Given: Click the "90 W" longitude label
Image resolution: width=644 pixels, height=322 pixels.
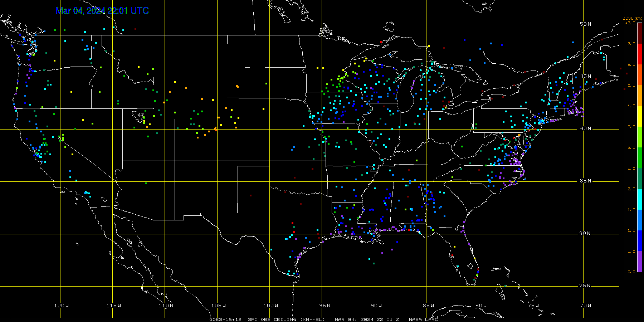Looking at the screenshot, I should [x=376, y=306].
